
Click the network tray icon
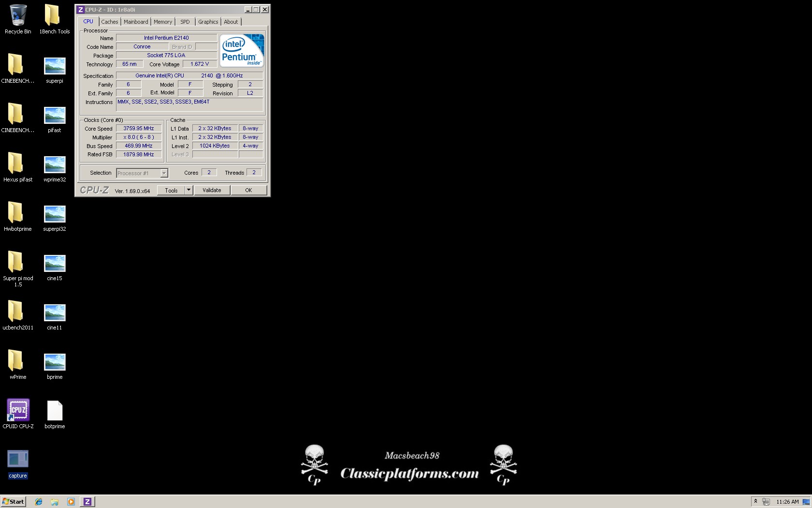766,502
